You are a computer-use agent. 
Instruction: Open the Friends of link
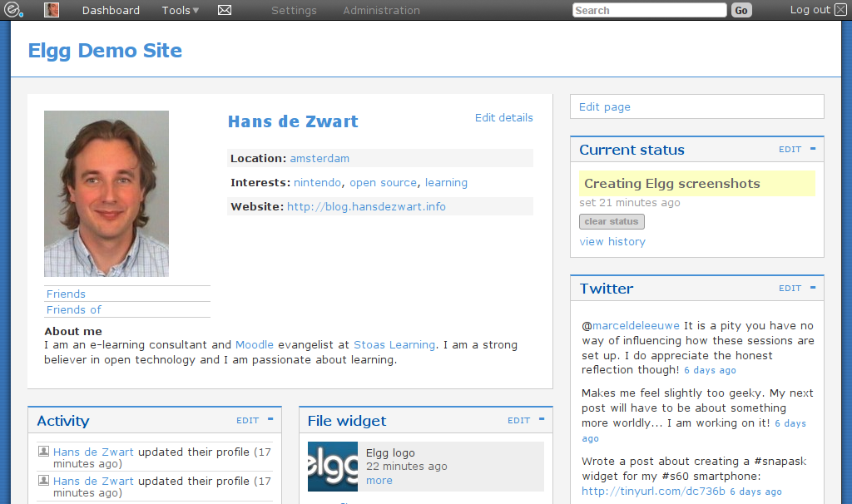tap(74, 309)
